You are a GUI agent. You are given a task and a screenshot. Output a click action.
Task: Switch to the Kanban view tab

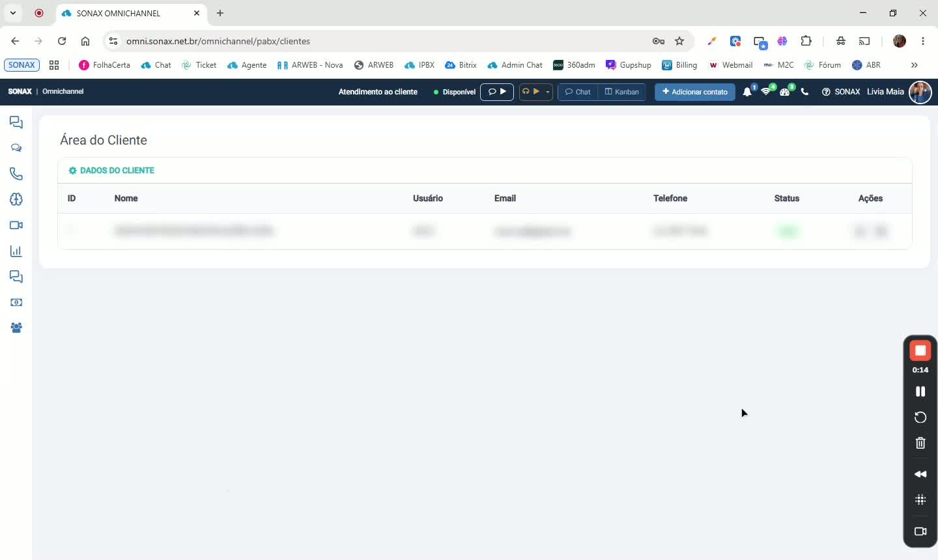coord(622,92)
